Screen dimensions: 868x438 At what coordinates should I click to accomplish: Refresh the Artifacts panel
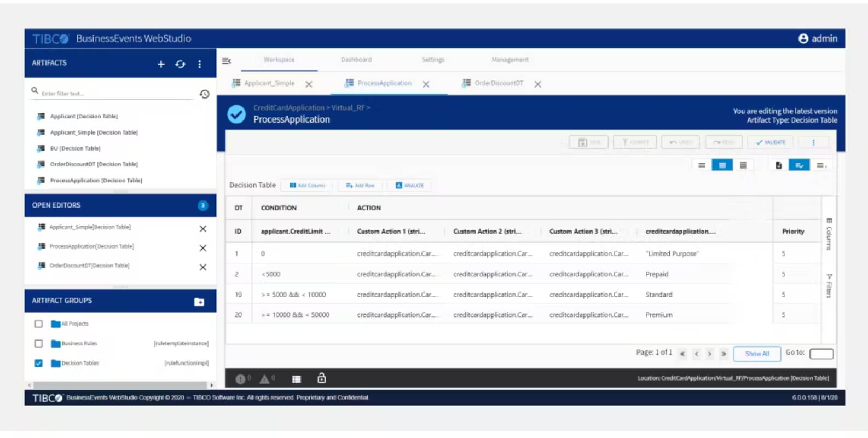[180, 64]
